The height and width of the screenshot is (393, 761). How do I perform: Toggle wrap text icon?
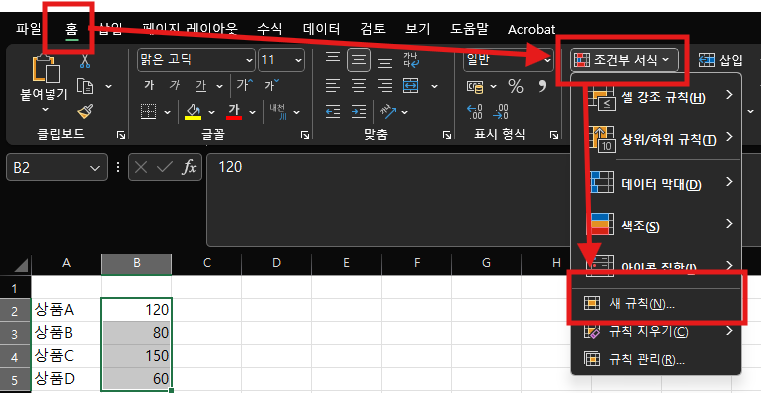tap(411, 60)
